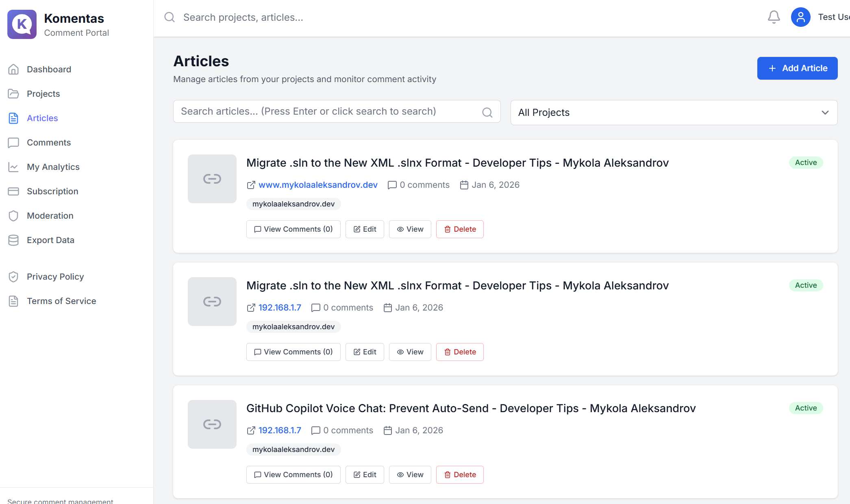Open the Terms of Service page

pyautogui.click(x=61, y=301)
